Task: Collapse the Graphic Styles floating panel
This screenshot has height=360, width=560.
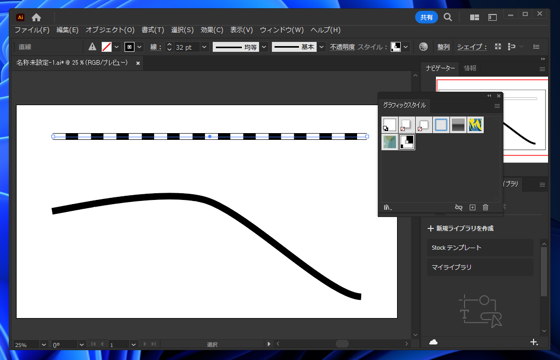Action: tap(489, 96)
